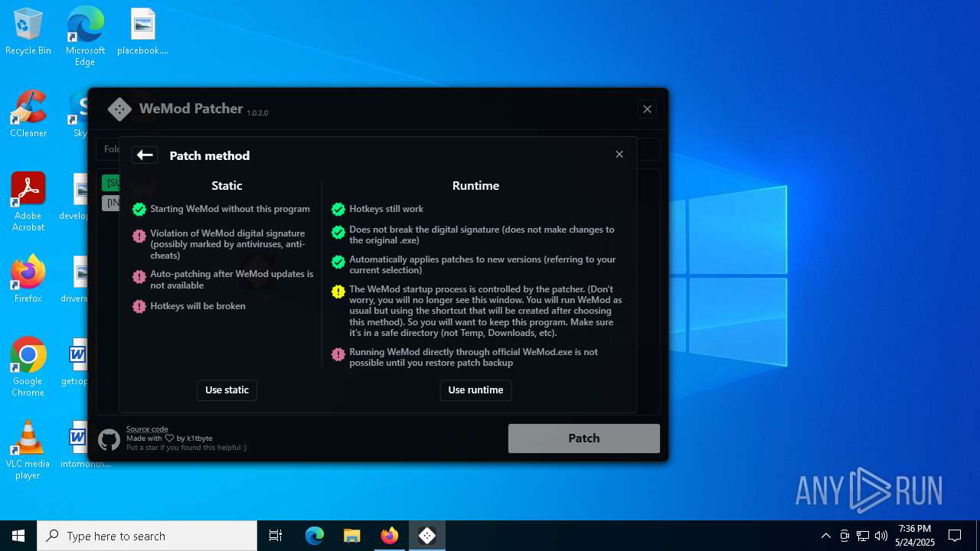
Task: Open CCleaner desktop shortcut
Action: point(28,115)
